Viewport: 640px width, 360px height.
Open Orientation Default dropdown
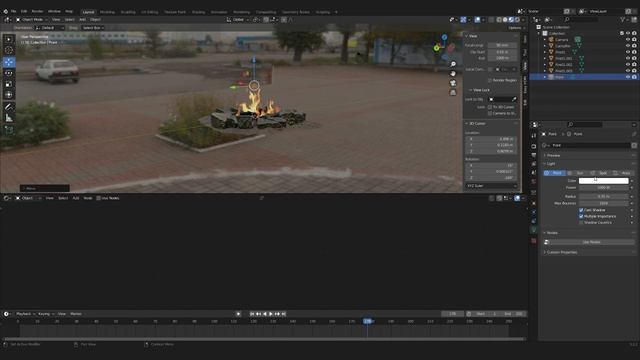[x=51, y=28]
